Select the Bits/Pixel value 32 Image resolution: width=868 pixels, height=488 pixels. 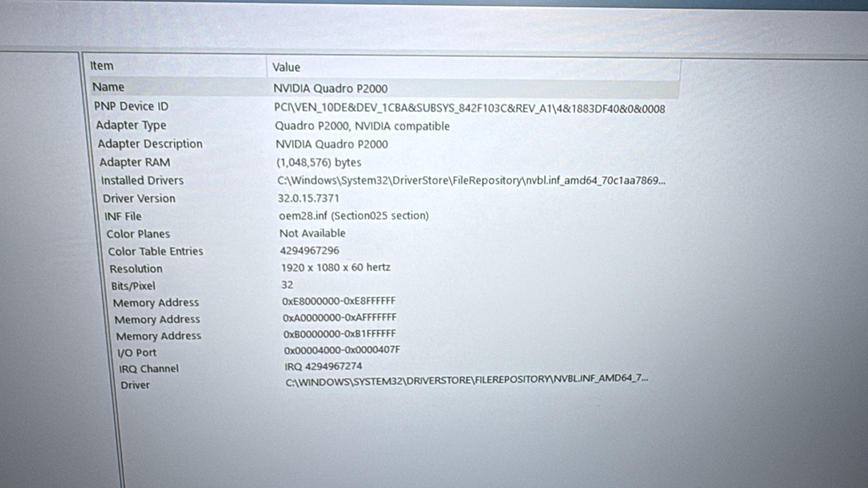[288, 285]
